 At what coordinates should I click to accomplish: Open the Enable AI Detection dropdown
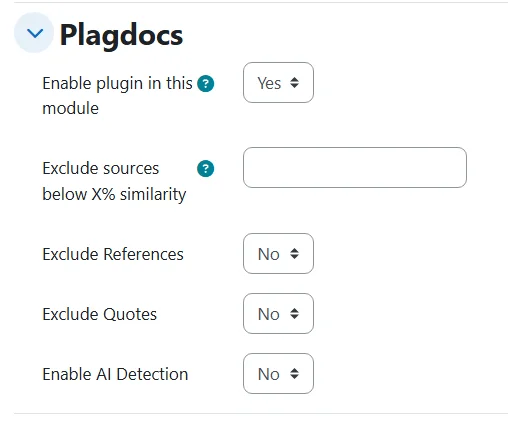(278, 374)
